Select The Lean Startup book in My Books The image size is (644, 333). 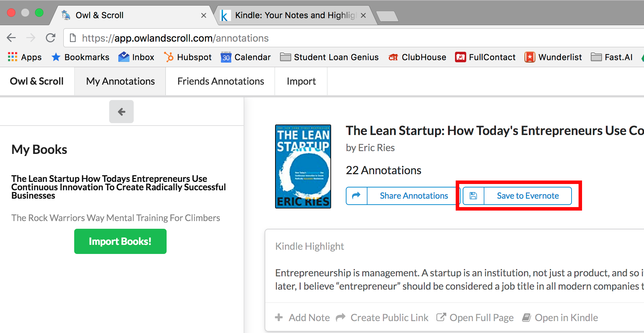pyautogui.click(x=118, y=187)
